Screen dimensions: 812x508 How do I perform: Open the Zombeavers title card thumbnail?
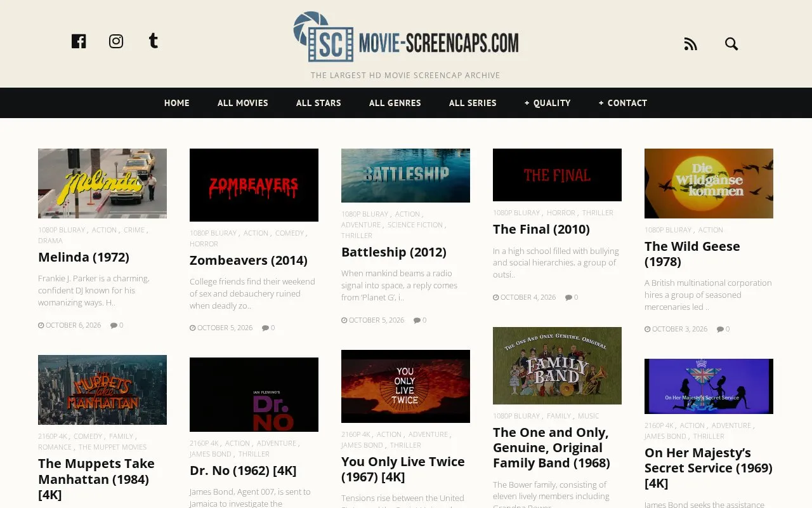pyautogui.click(x=254, y=185)
